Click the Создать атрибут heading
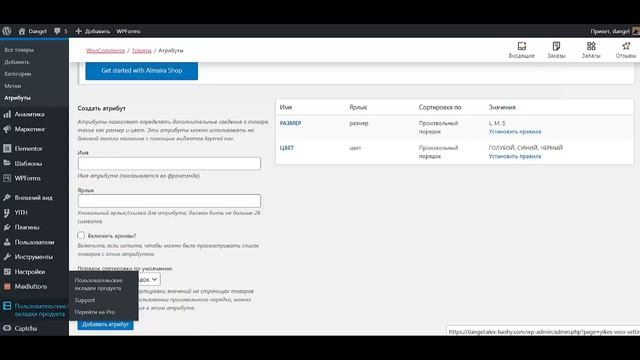Screen dimensions: 640x360 point(102,109)
